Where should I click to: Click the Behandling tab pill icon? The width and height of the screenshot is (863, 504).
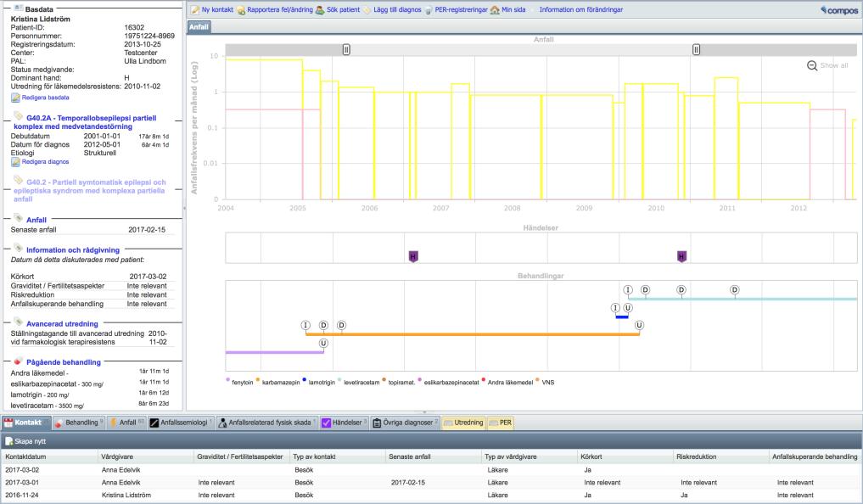coord(59,423)
